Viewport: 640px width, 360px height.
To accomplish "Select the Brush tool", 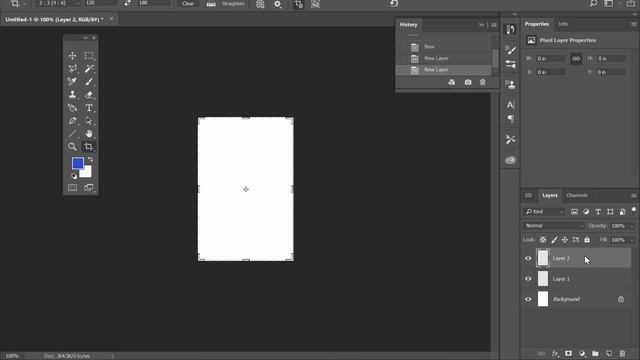I will (x=89, y=82).
